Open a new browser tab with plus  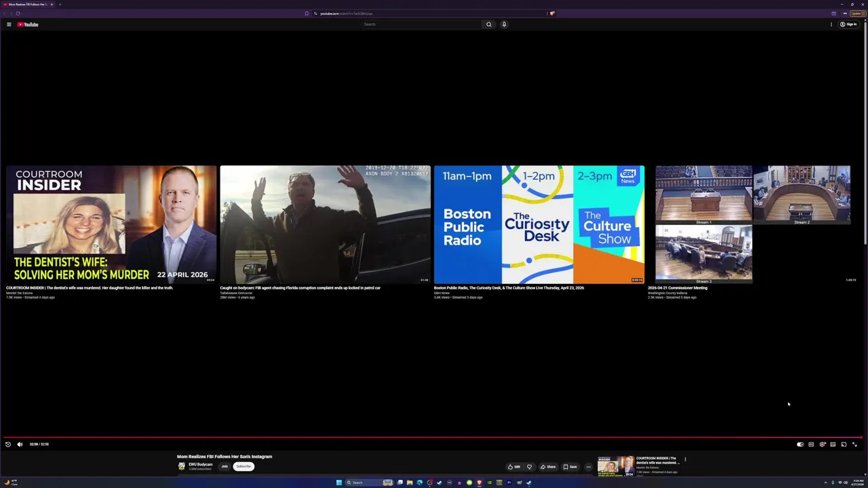(x=60, y=4)
